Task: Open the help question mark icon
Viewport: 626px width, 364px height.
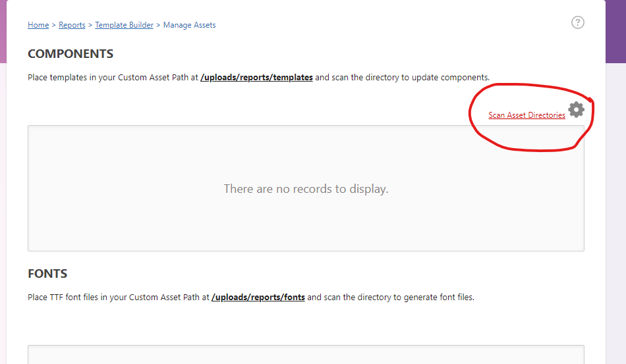Action: pos(578,22)
